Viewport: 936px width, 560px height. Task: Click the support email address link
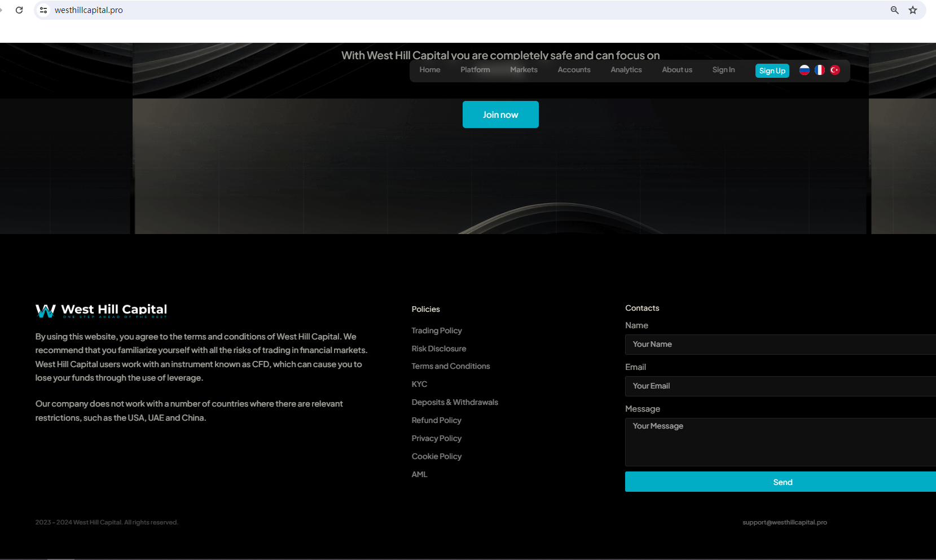pyautogui.click(x=784, y=522)
